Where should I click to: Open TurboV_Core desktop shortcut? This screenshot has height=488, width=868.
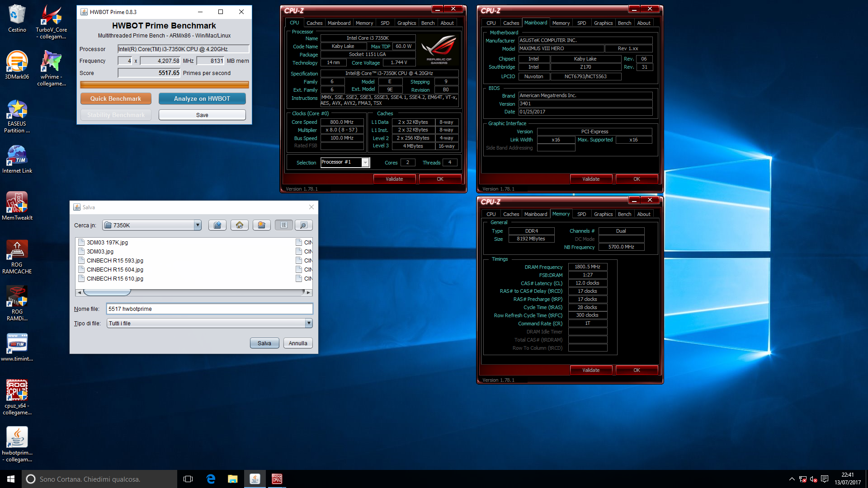coord(51,22)
